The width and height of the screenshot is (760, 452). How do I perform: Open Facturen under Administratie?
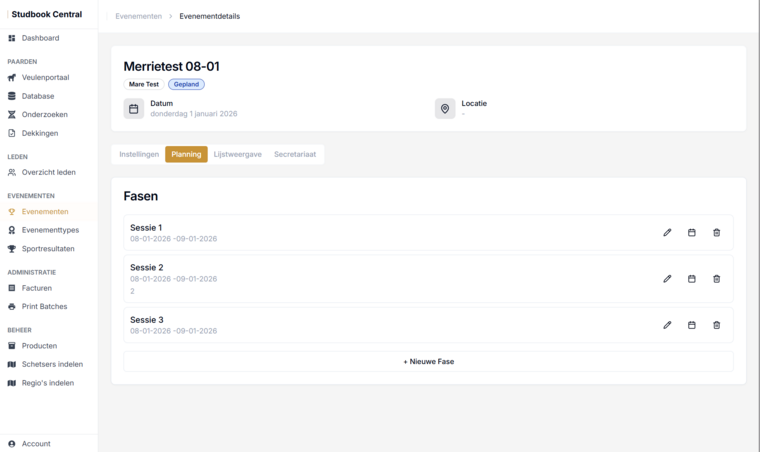point(36,288)
